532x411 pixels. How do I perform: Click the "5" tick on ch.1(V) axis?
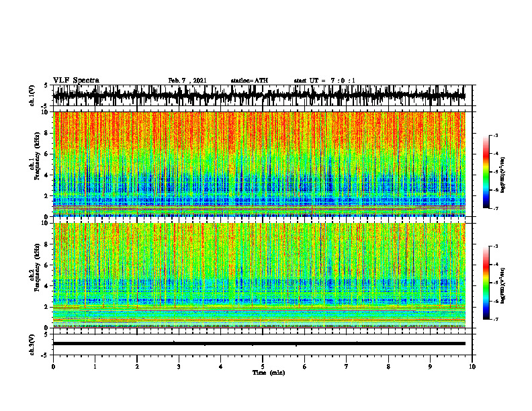coord(46,85)
